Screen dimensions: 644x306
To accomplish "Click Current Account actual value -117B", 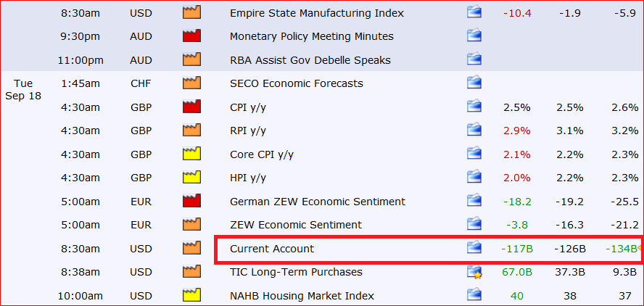I will [517, 249].
